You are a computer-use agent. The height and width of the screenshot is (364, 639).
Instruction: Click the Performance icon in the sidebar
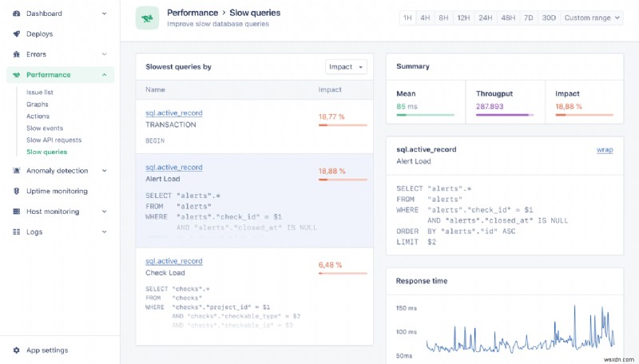tap(16, 75)
